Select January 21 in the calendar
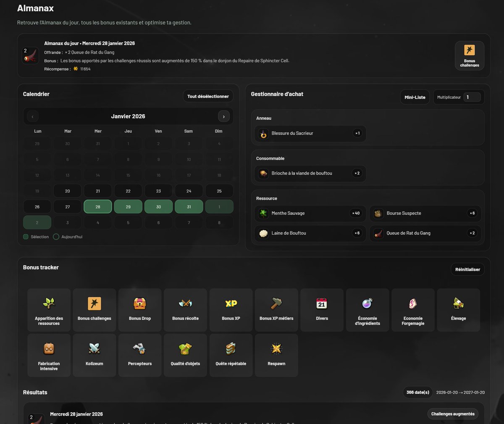Screen dimensions: 504x424 (x=98, y=191)
